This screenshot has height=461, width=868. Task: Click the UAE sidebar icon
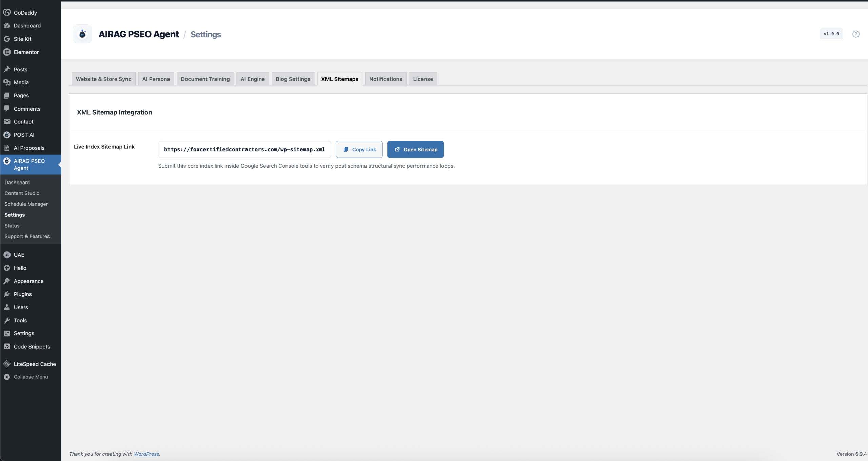[x=7, y=255]
